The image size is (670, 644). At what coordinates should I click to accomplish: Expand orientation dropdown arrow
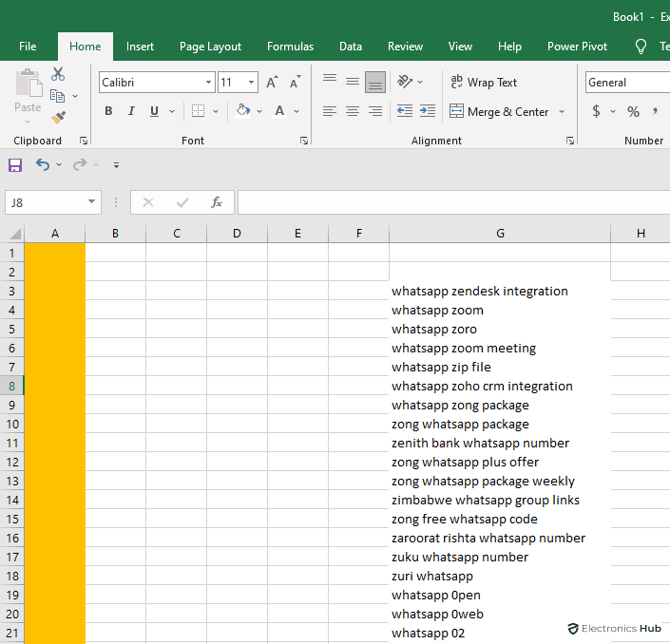tap(420, 82)
